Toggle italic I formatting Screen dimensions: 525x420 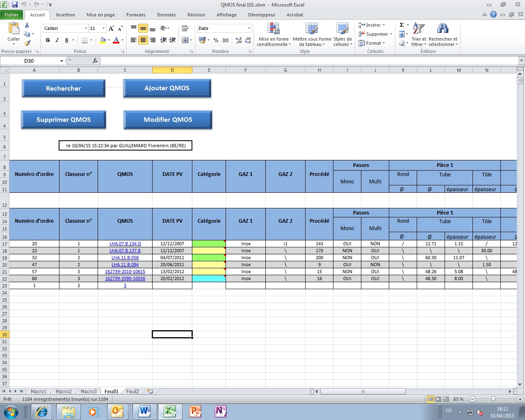tap(57, 40)
